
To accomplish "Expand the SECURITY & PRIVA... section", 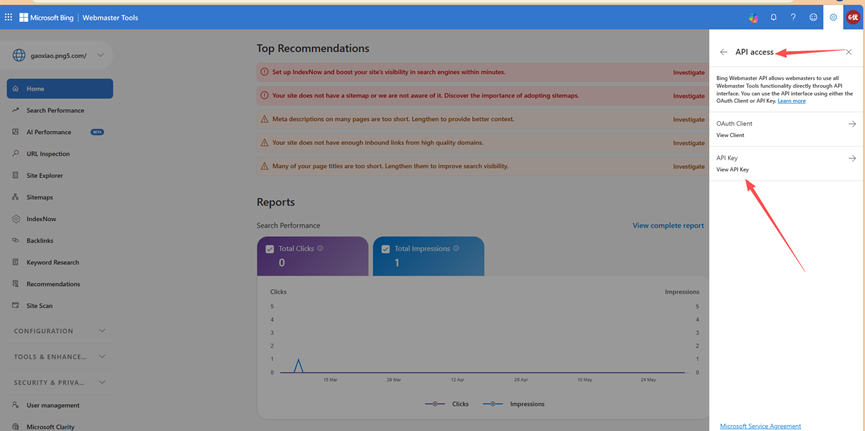I will (60, 382).
